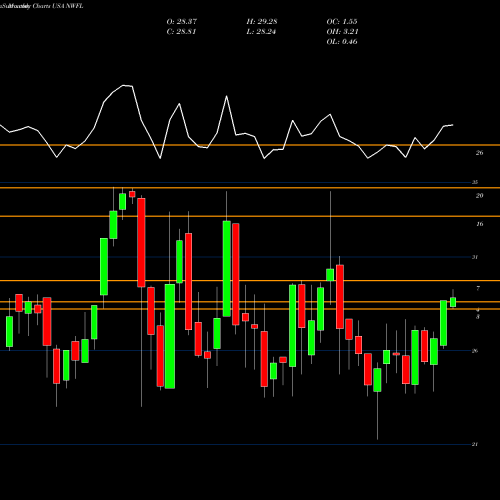Click the chart title ending in USA NWFL
Viewport: 500px width, 500px height.
point(42,6)
